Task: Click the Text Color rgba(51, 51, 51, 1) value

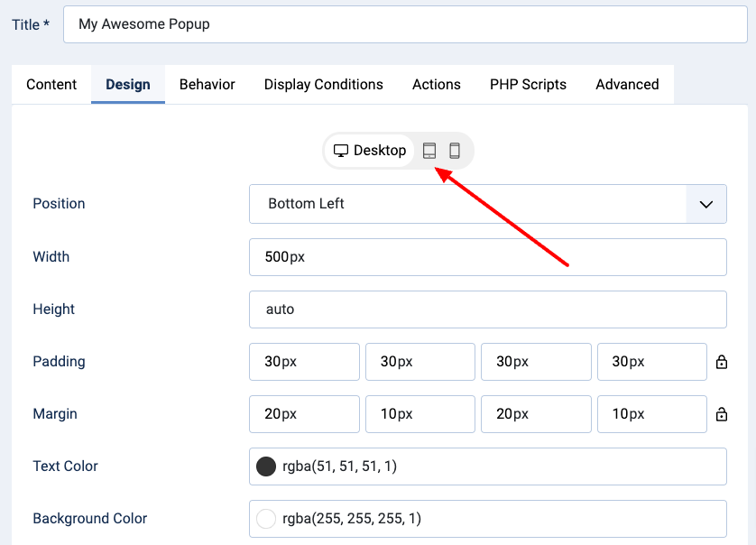Action: (339, 466)
